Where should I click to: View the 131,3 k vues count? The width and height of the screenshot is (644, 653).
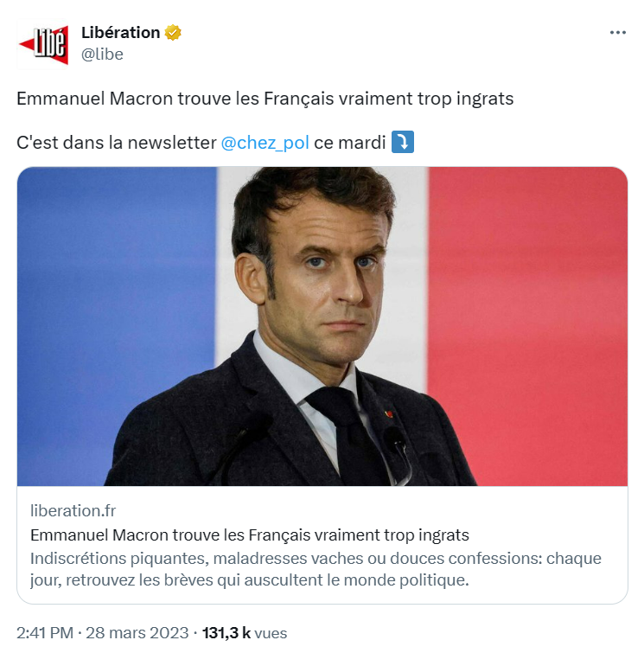tap(245, 632)
